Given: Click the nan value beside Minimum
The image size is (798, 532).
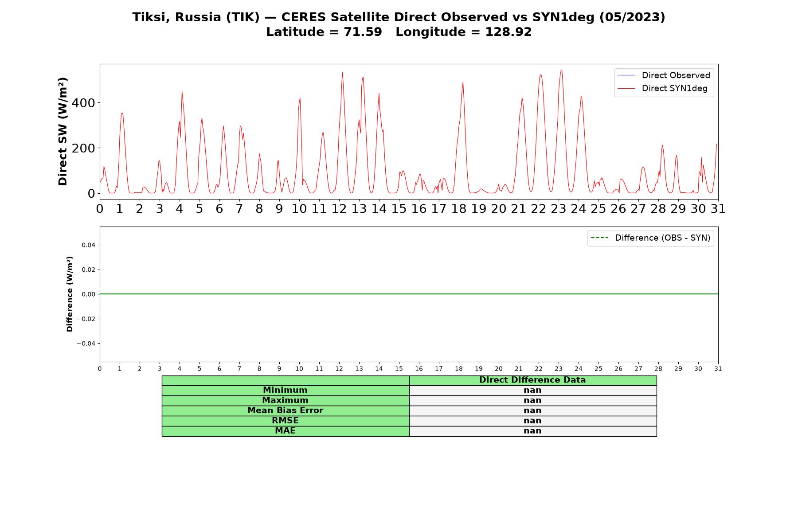Looking at the screenshot, I should [532, 390].
